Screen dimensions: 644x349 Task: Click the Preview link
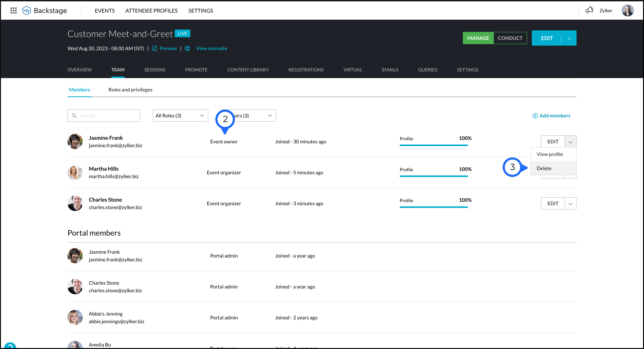coord(169,48)
